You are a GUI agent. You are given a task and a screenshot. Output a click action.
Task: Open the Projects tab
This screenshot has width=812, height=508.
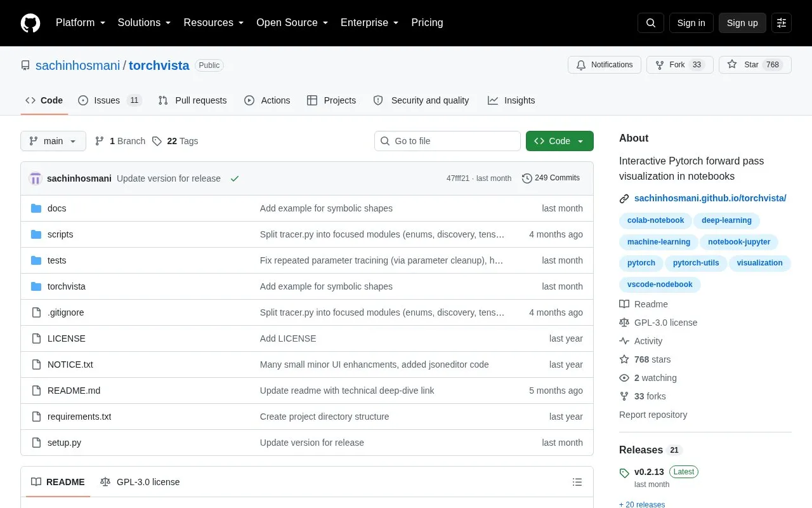tap(331, 100)
